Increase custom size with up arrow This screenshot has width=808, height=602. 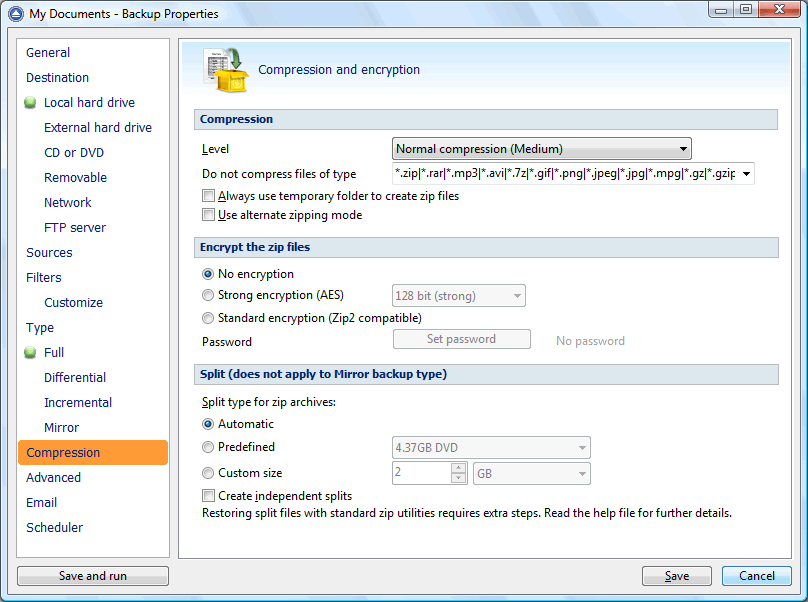point(458,468)
